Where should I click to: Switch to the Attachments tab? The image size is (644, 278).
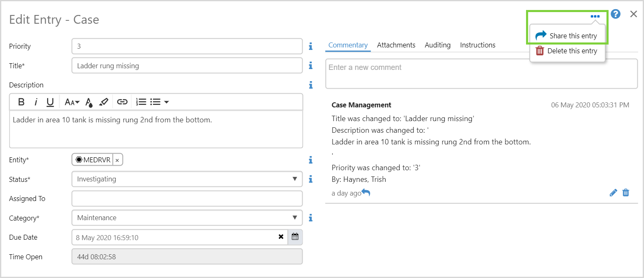coord(396,45)
